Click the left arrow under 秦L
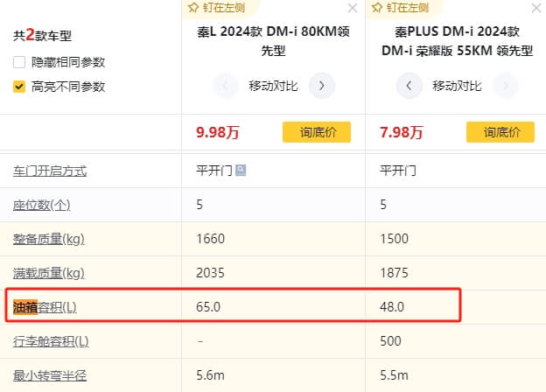 click(226, 86)
